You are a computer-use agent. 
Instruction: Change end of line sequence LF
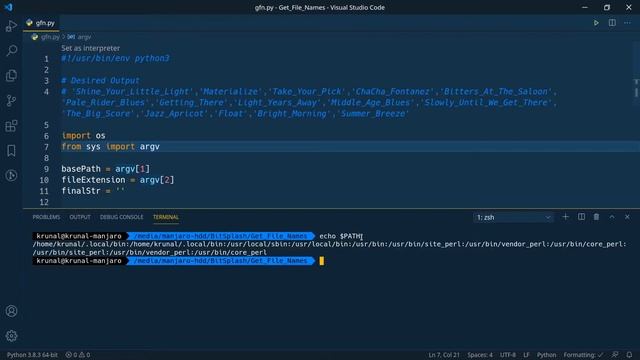pos(527,355)
